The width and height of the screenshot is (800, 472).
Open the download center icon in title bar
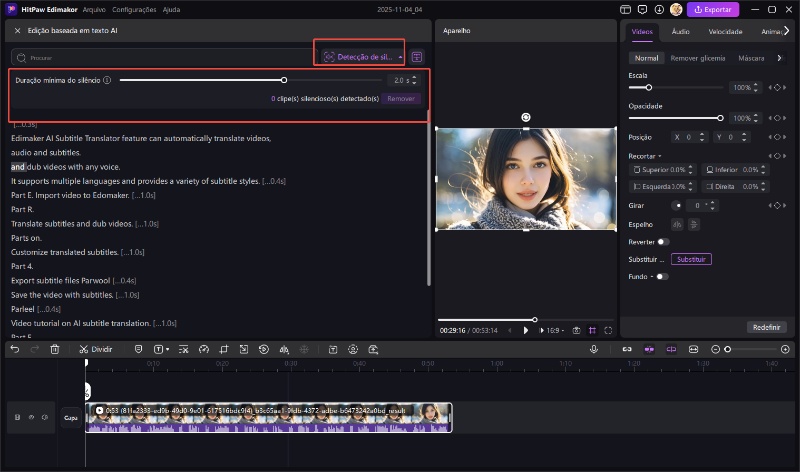coord(658,9)
